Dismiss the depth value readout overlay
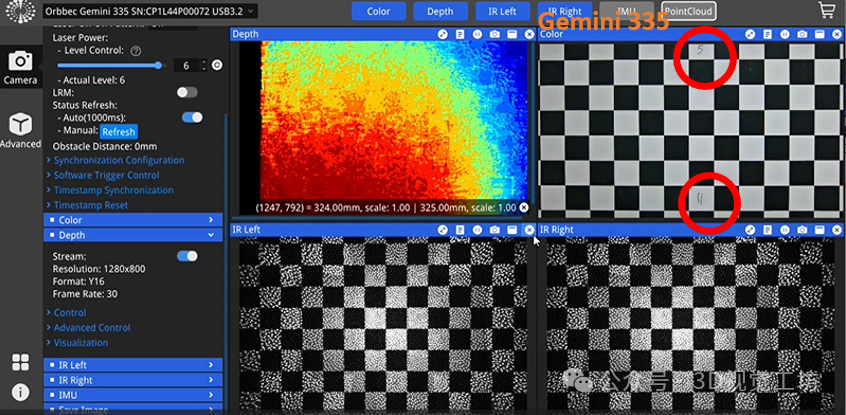This screenshot has width=846, height=415. (x=523, y=208)
